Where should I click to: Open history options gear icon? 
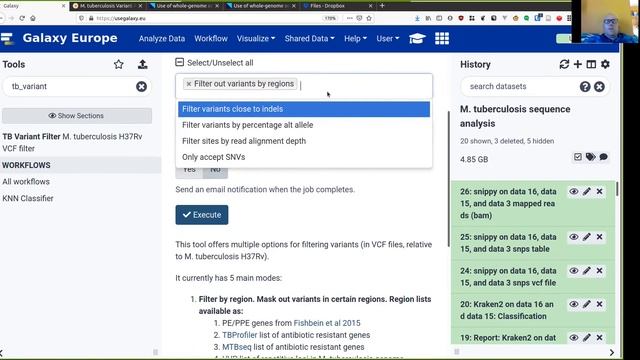[605, 64]
